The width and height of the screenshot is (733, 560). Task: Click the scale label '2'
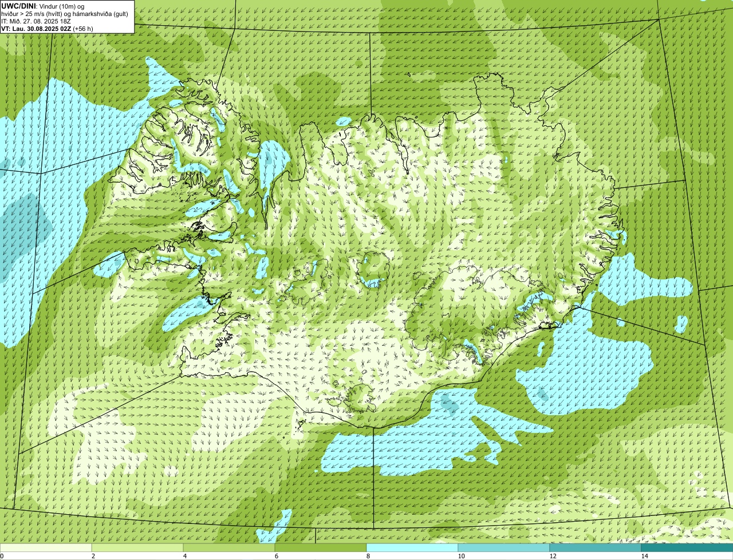[93, 556]
